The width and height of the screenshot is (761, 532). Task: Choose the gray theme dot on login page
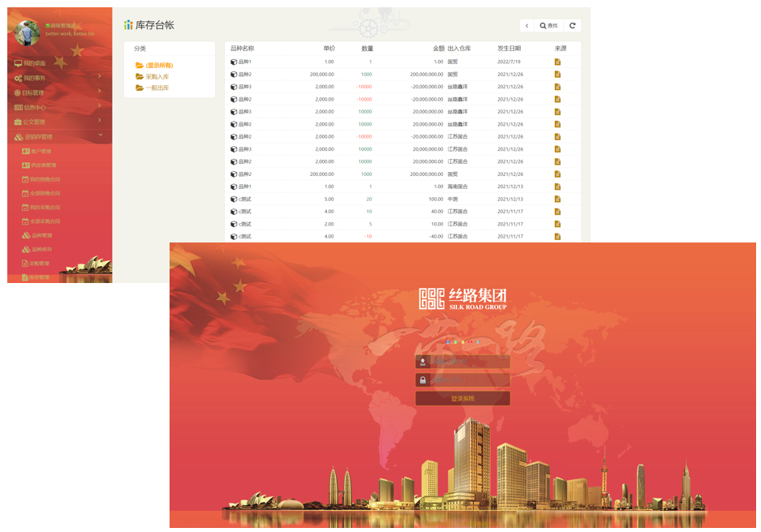(x=478, y=342)
